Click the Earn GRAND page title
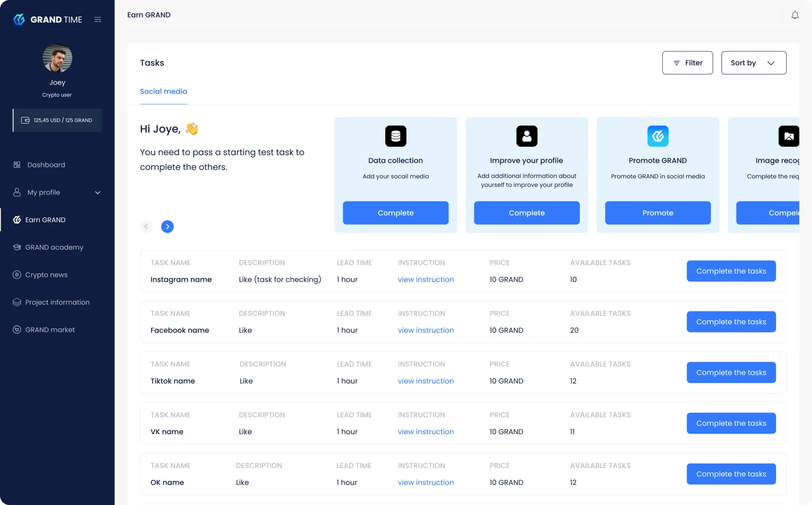The width and height of the screenshot is (812, 505). click(x=149, y=15)
